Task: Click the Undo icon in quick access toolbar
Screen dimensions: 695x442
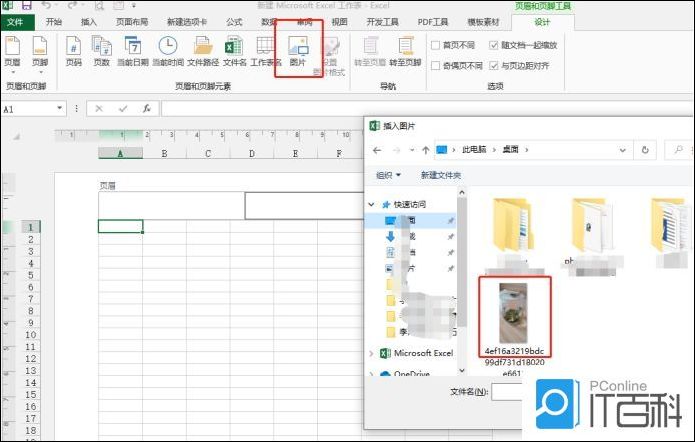Action: pos(46,5)
